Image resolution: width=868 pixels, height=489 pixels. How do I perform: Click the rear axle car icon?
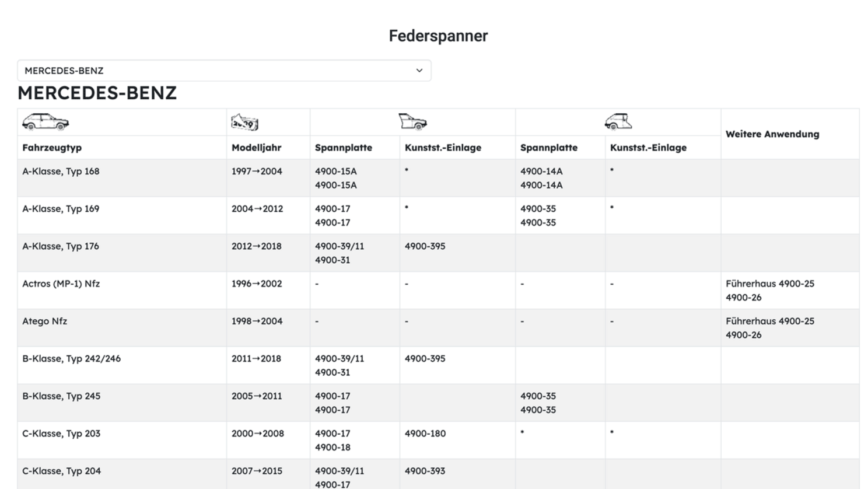[618, 121]
